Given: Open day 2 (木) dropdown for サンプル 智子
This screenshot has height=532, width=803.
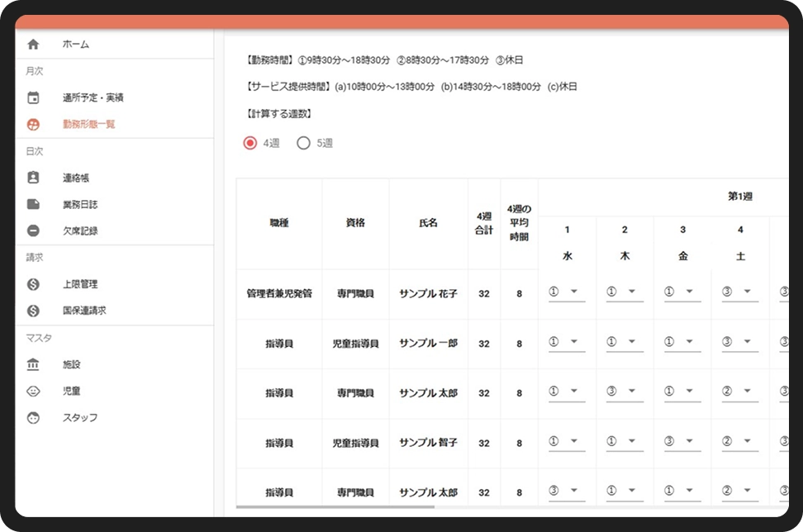Looking at the screenshot, I should pyautogui.click(x=625, y=441).
